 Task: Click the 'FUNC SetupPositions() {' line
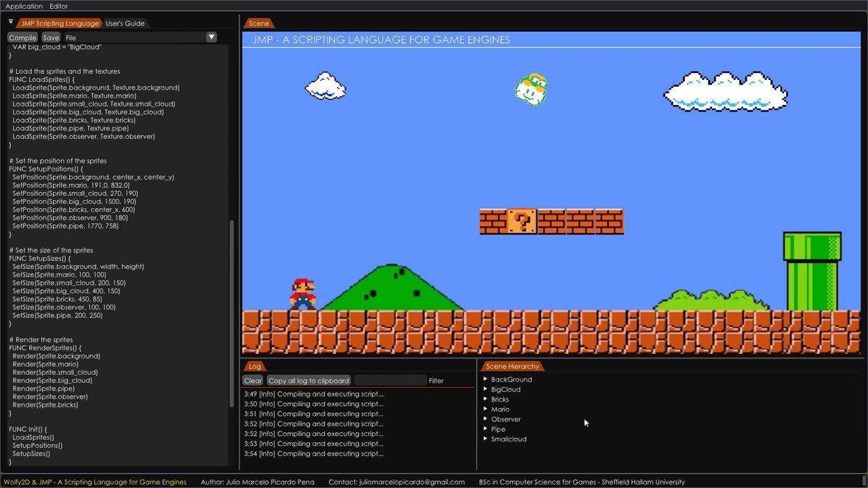45,169
